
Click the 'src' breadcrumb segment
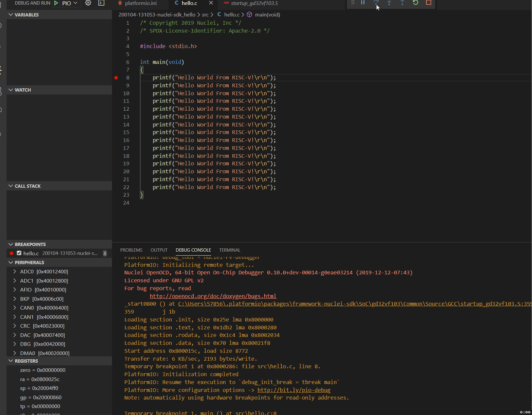[x=205, y=14]
